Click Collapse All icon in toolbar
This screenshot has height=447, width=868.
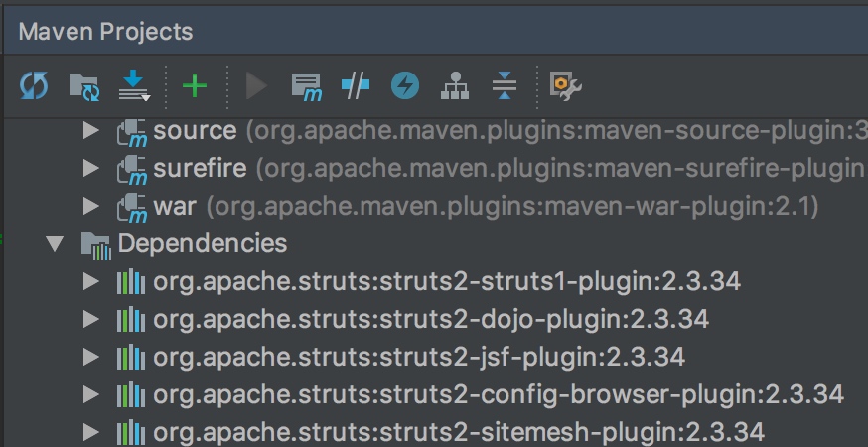(505, 86)
